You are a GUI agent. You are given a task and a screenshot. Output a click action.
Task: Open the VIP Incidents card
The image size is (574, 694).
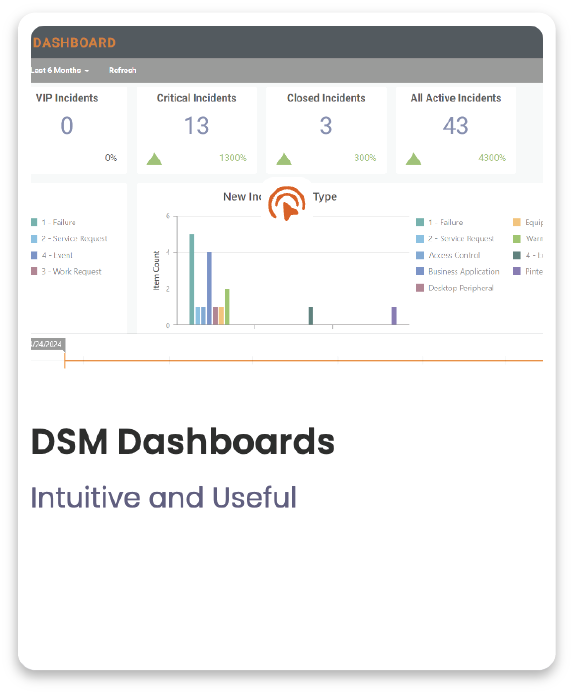pos(79,130)
